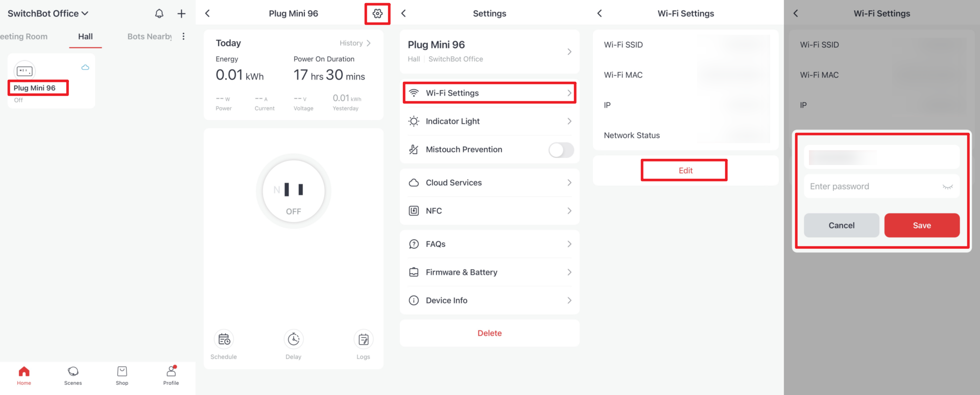Open the Schedule icon
The height and width of the screenshot is (395, 980).
click(224, 340)
